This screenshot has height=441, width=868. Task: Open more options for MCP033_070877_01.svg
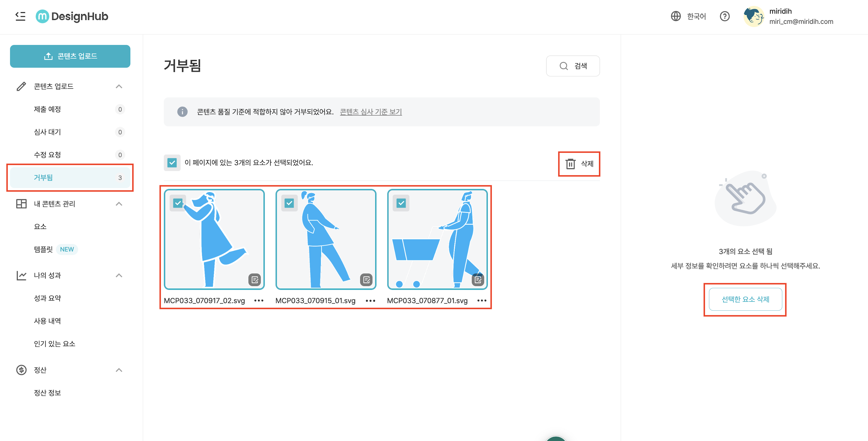(482, 300)
